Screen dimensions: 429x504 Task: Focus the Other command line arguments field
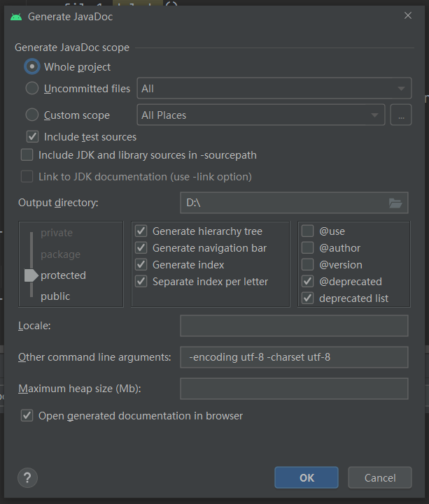coord(294,357)
